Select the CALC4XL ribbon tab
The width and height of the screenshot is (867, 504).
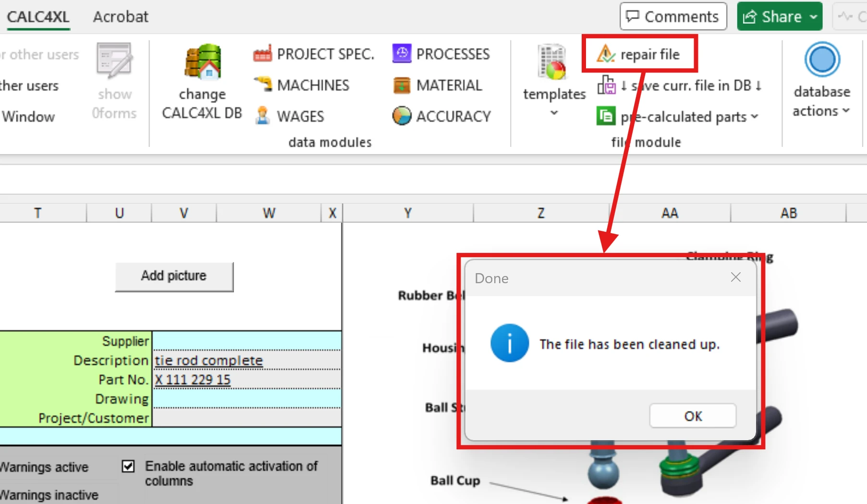pos(38,17)
